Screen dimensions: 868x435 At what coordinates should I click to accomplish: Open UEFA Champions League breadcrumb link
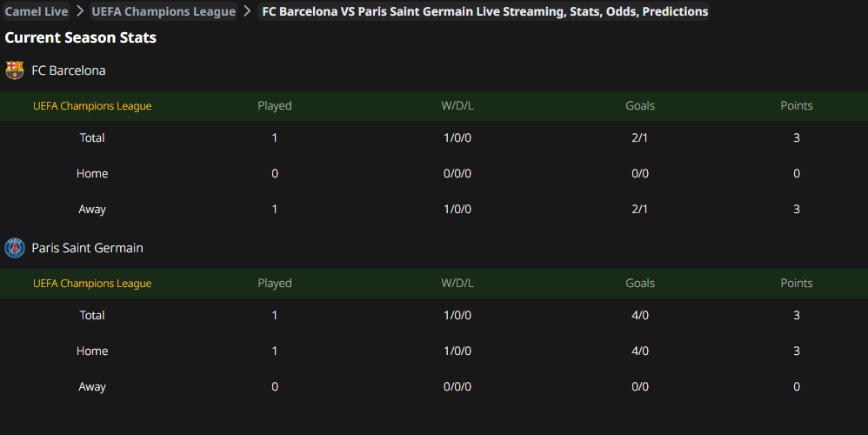click(164, 11)
